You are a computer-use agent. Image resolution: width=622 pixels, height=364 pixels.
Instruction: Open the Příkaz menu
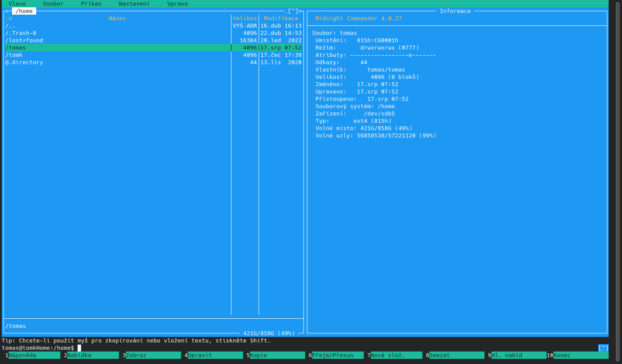coord(91,3)
